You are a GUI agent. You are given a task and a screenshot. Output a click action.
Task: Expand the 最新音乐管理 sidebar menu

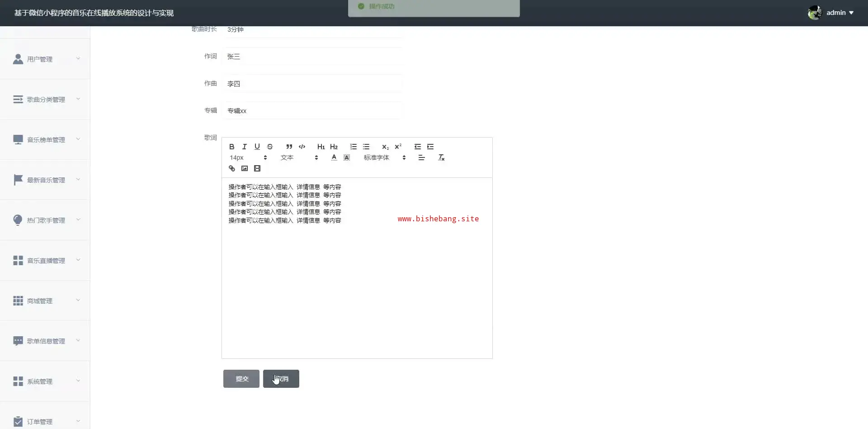point(45,180)
